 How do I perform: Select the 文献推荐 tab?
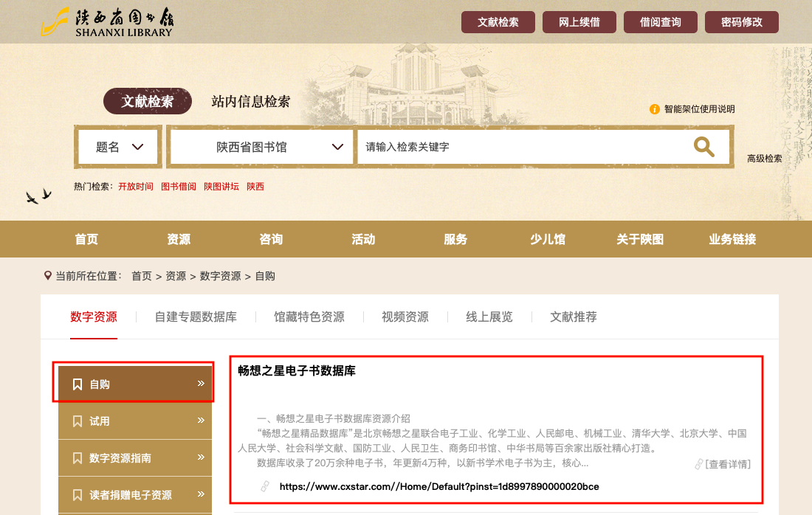[x=574, y=317]
